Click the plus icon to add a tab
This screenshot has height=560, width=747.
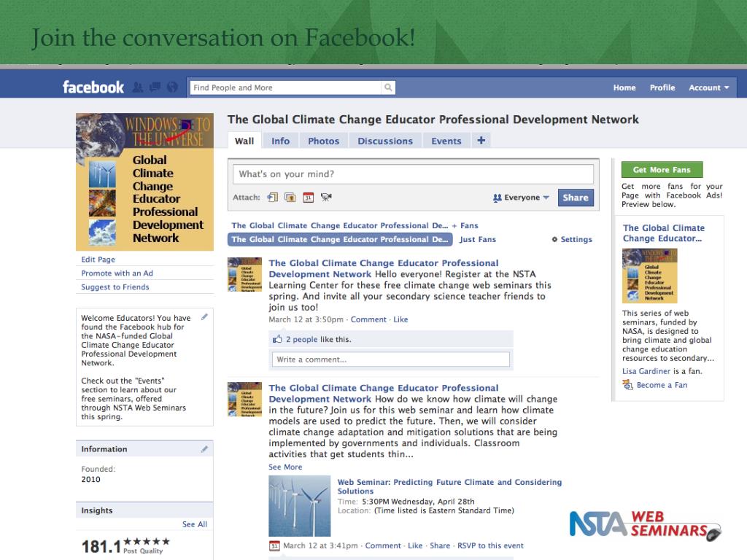click(481, 141)
